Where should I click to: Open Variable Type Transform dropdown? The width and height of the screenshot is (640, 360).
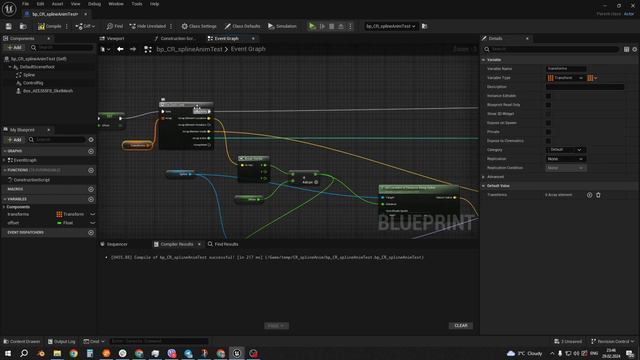coord(565,78)
